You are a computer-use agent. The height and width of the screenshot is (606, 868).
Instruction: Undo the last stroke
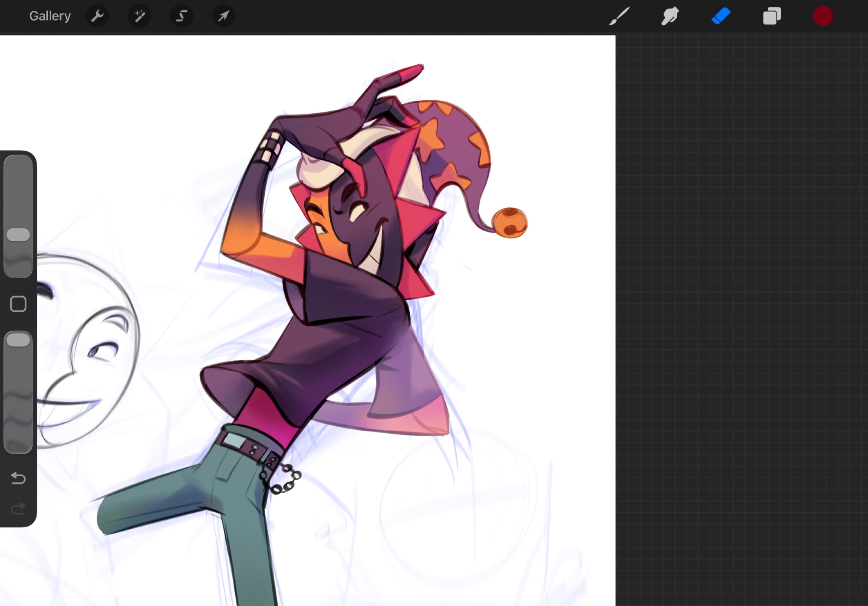coord(18,478)
